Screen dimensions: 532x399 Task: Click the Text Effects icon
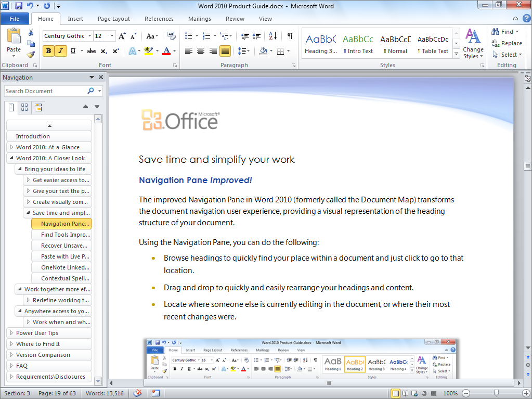pos(132,51)
